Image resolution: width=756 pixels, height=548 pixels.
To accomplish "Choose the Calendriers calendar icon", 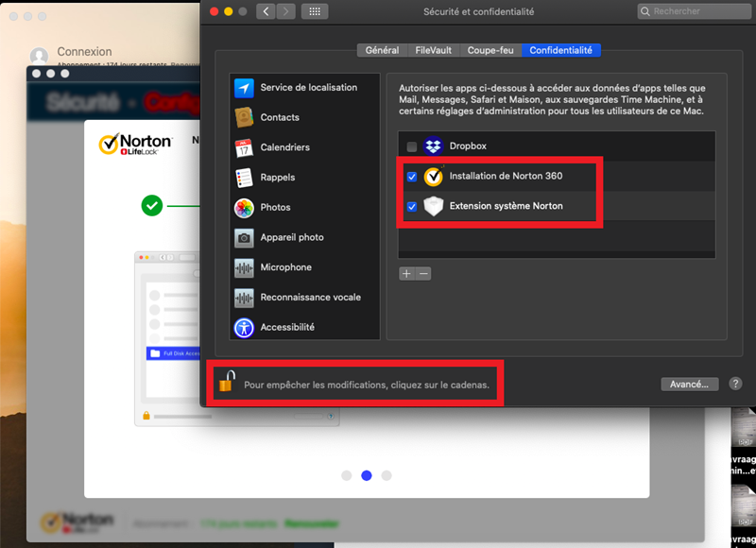I will click(x=244, y=147).
